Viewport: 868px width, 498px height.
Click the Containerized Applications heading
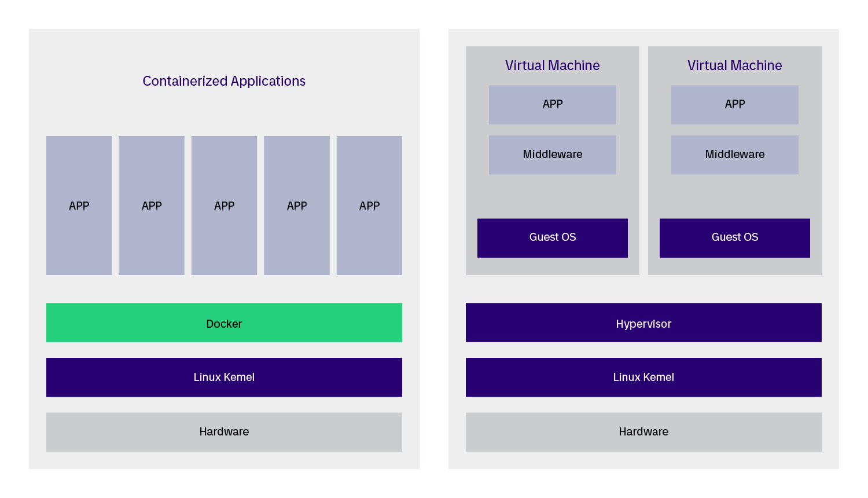click(x=224, y=81)
